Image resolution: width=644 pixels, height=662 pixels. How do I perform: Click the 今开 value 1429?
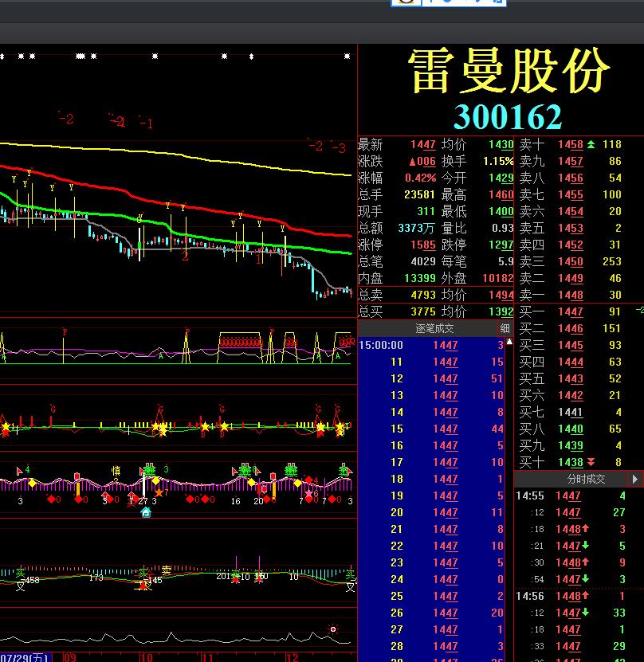pos(501,178)
